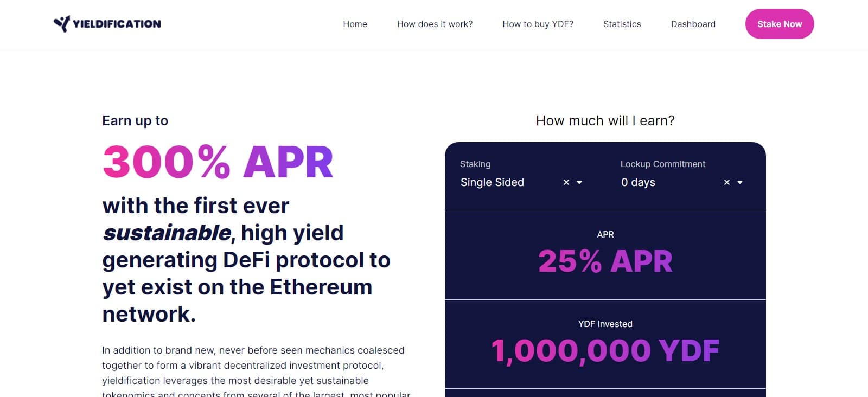Open the 'How does it work?' page
Image resolution: width=868 pixels, height=397 pixels.
pos(435,24)
